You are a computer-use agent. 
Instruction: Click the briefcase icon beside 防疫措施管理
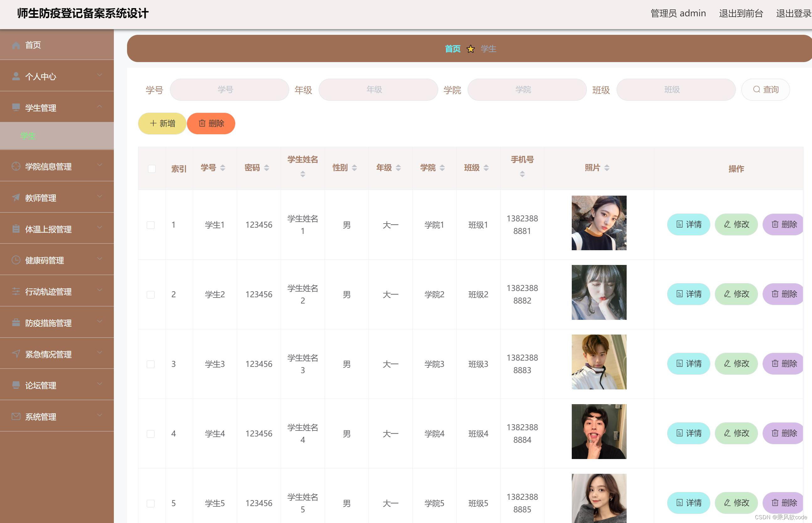(16, 323)
